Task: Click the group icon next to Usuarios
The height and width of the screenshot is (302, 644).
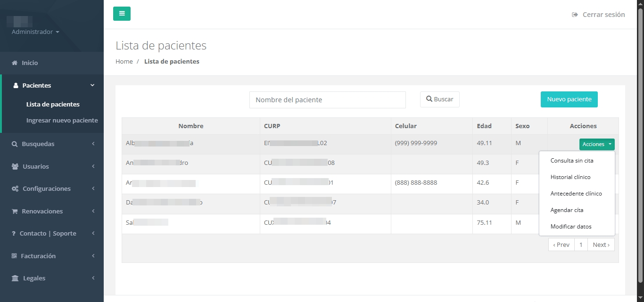Action: pyautogui.click(x=15, y=167)
